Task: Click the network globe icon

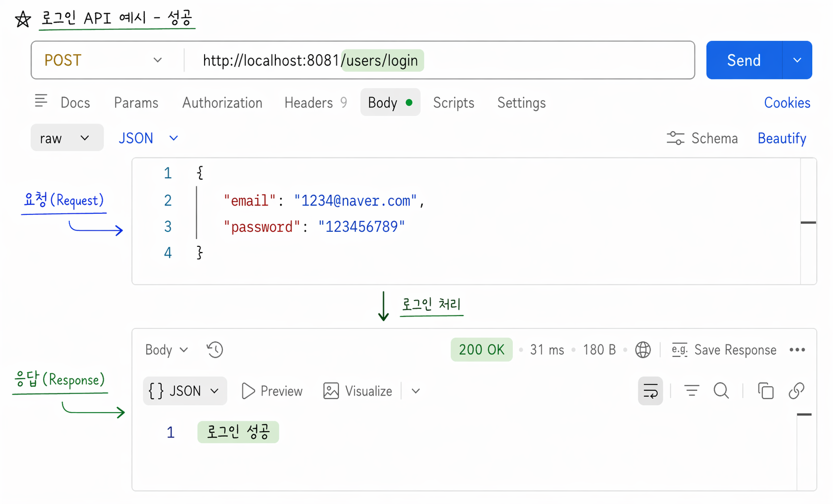Action: pyautogui.click(x=643, y=350)
